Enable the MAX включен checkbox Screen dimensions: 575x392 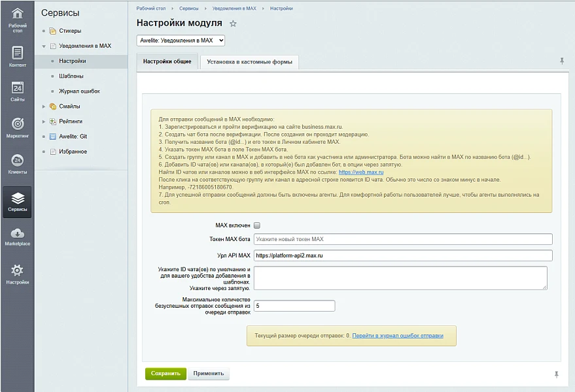[x=257, y=225]
